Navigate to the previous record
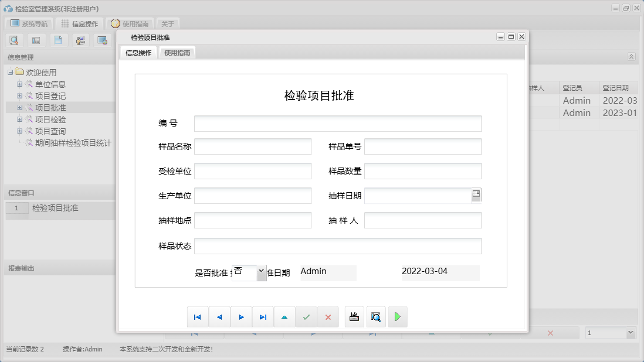Screen dimensions: 644x362 click(x=219, y=316)
